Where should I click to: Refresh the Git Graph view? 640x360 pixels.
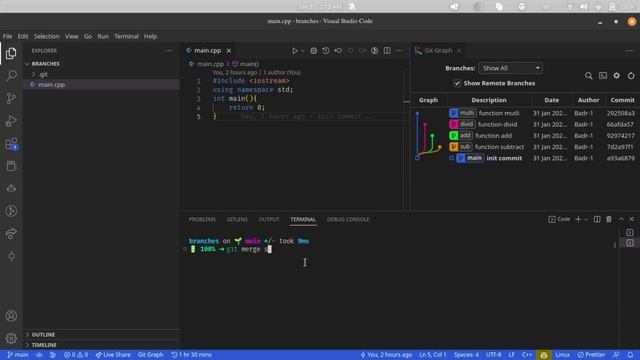(x=631, y=76)
